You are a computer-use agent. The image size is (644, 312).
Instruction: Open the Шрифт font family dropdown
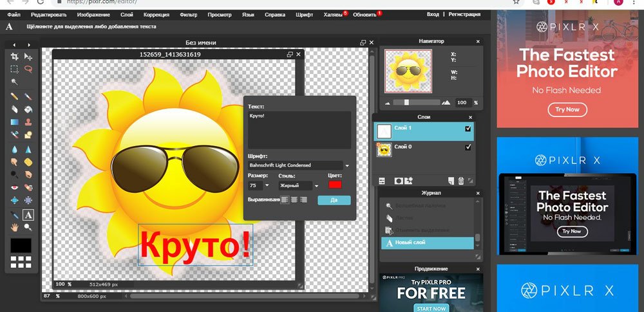tap(348, 165)
